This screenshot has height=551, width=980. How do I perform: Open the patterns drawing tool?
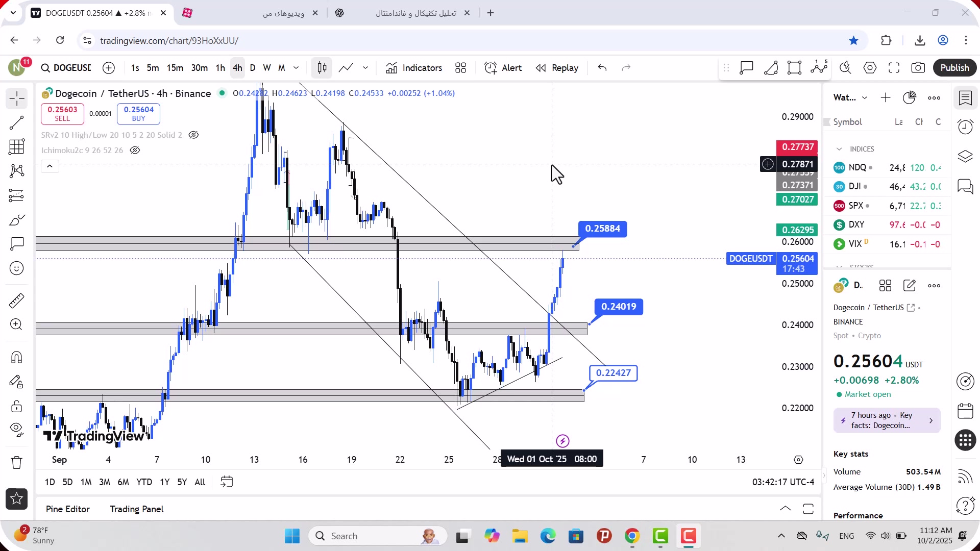click(17, 171)
